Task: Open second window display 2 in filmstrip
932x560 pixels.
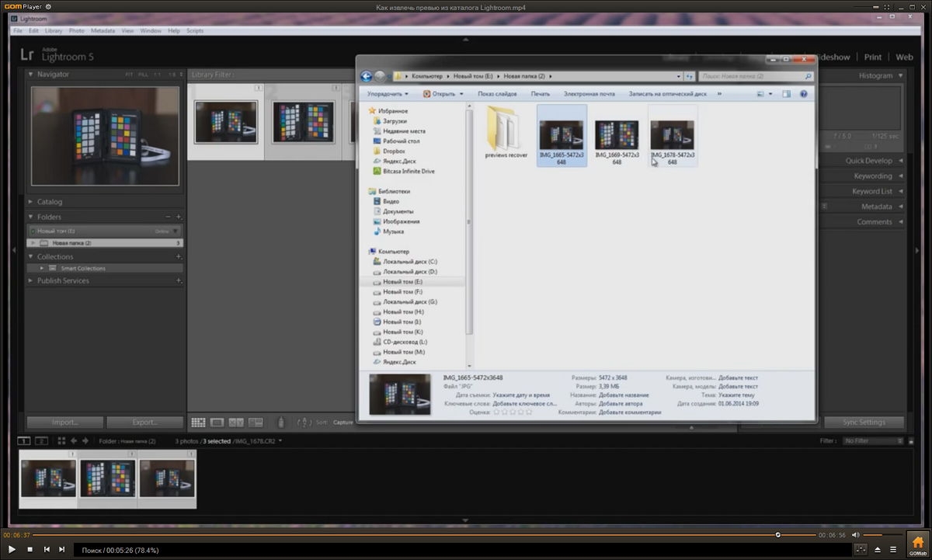Action: click(41, 441)
